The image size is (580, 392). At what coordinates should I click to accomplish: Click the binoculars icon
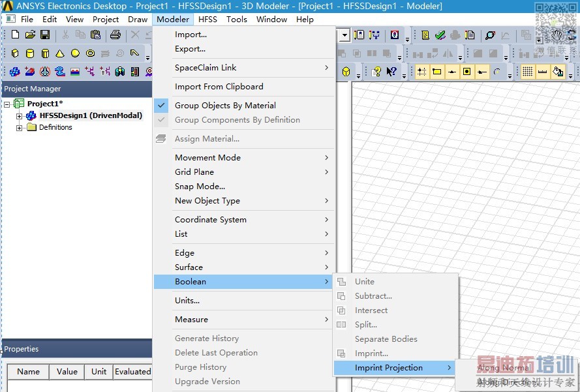120,71
